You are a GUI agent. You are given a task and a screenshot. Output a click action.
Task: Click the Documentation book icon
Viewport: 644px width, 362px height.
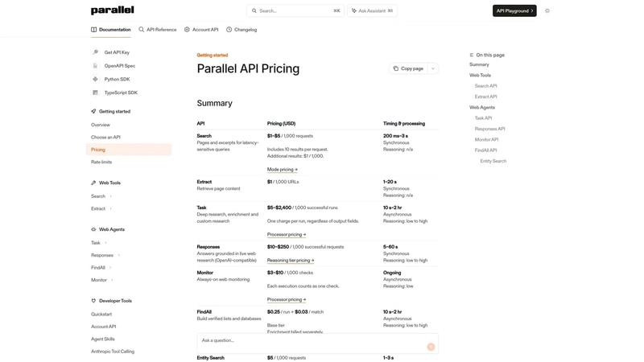93,30
